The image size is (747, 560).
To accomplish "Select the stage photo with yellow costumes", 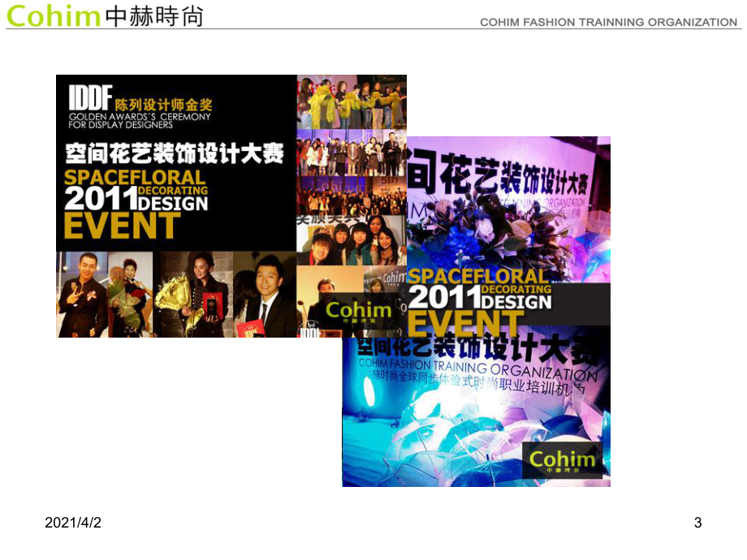I will click(x=352, y=102).
